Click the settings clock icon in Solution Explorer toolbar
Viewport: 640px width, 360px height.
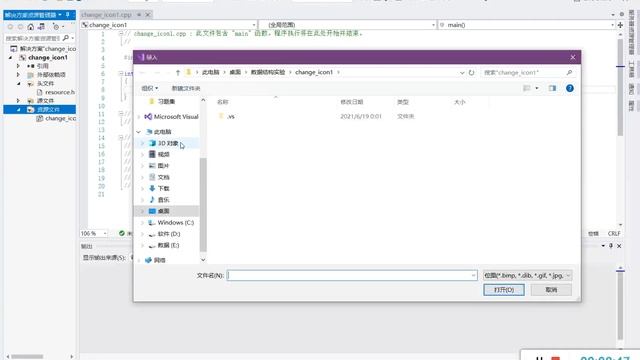click(56, 27)
